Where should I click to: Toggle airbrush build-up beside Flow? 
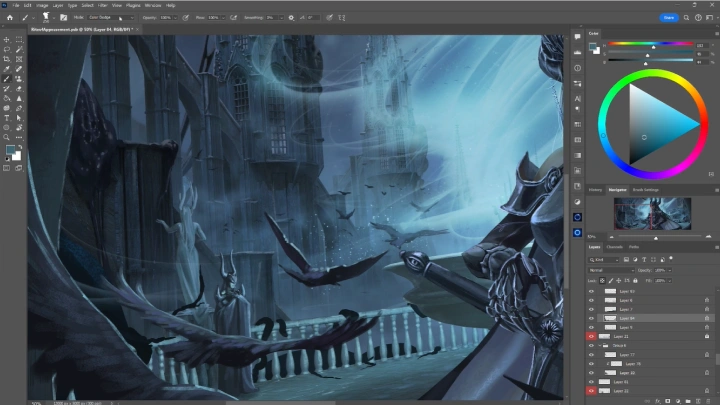234,17
